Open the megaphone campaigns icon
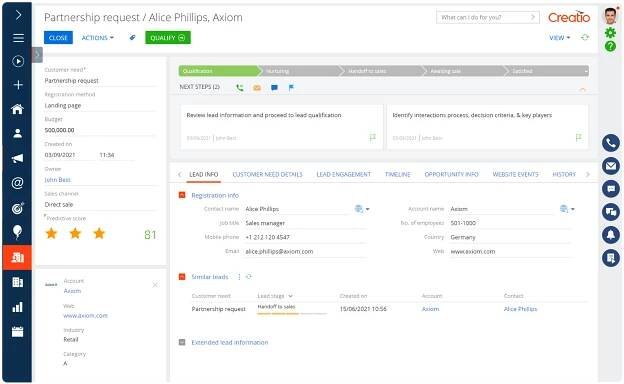 click(x=18, y=158)
